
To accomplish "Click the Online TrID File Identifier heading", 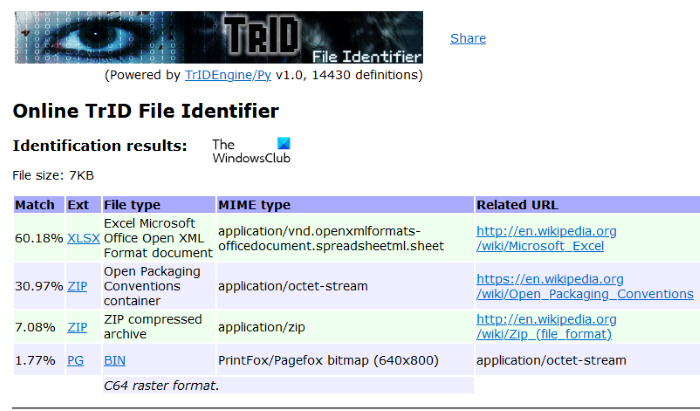I will pos(145,111).
